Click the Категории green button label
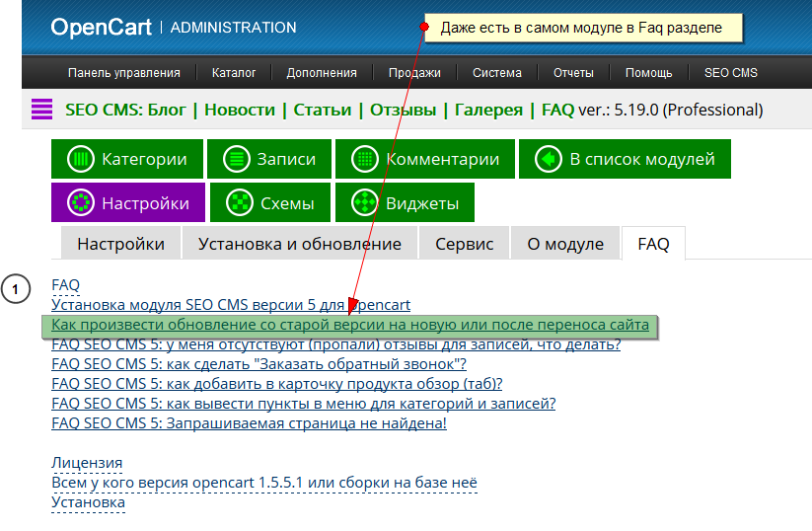812x531 pixels. click(144, 159)
